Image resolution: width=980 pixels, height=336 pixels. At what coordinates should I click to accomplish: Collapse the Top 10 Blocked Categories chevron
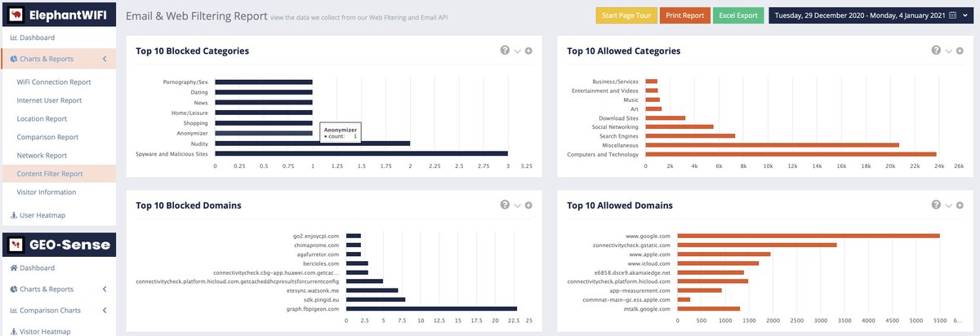pyautogui.click(x=517, y=51)
